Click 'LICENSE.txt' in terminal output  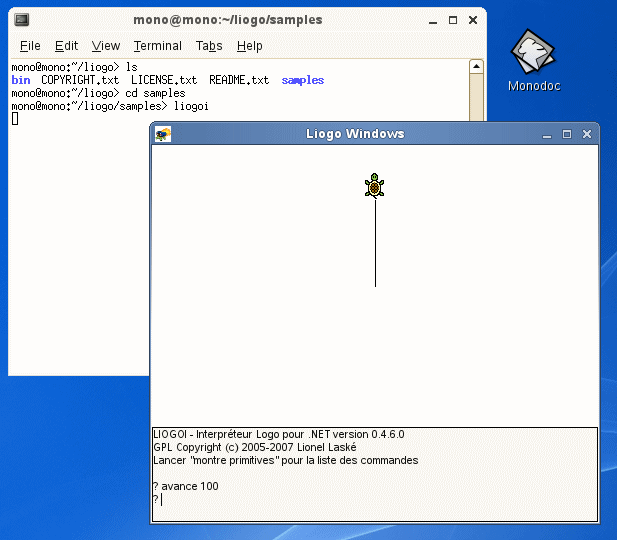coord(164,80)
